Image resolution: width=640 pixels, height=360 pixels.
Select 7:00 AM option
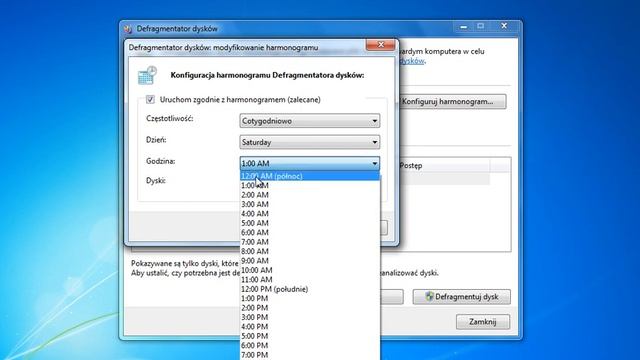pos(310,242)
